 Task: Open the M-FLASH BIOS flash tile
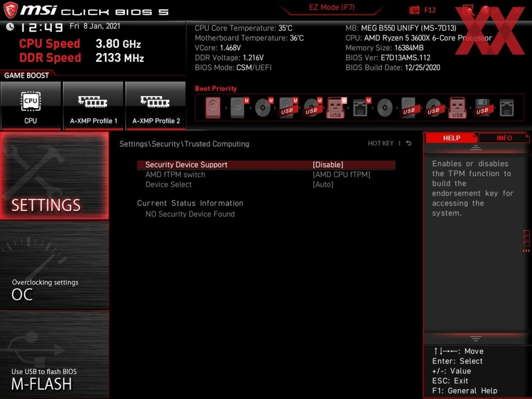coord(54,354)
